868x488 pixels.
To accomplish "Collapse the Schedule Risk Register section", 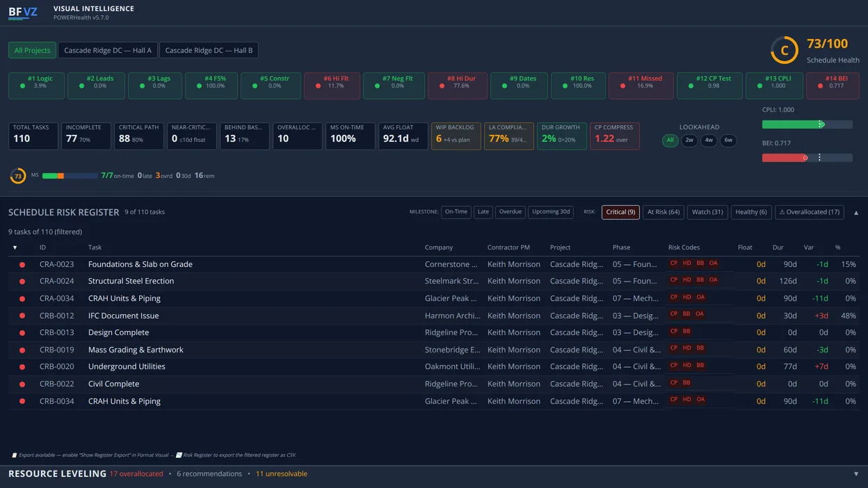I will [856, 213].
